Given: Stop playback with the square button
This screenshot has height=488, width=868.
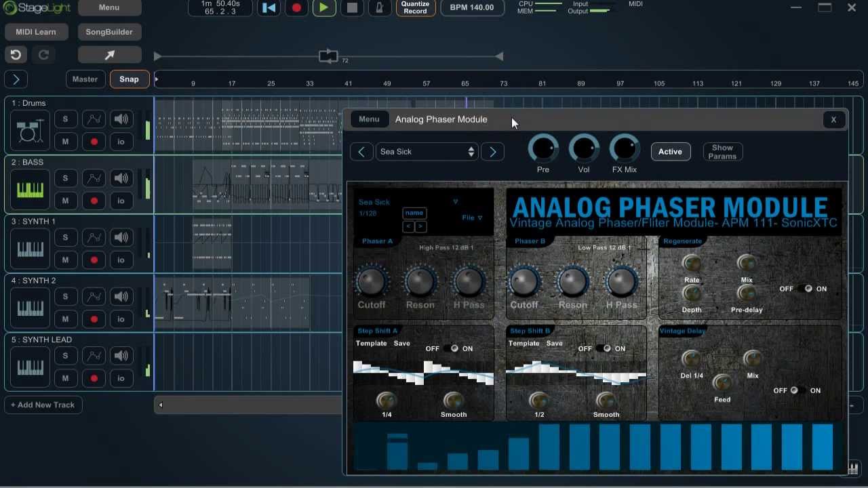Looking at the screenshot, I should (352, 8).
